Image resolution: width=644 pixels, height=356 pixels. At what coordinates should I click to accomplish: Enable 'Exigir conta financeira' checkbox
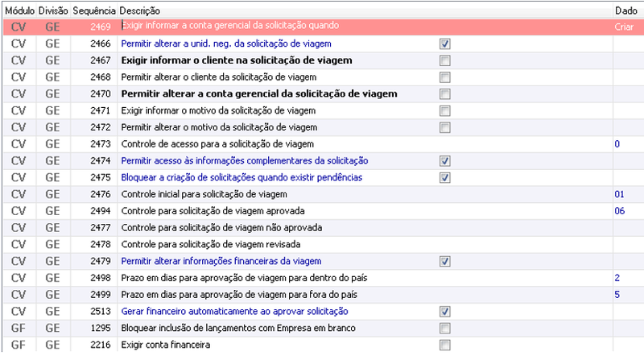pyautogui.click(x=445, y=345)
